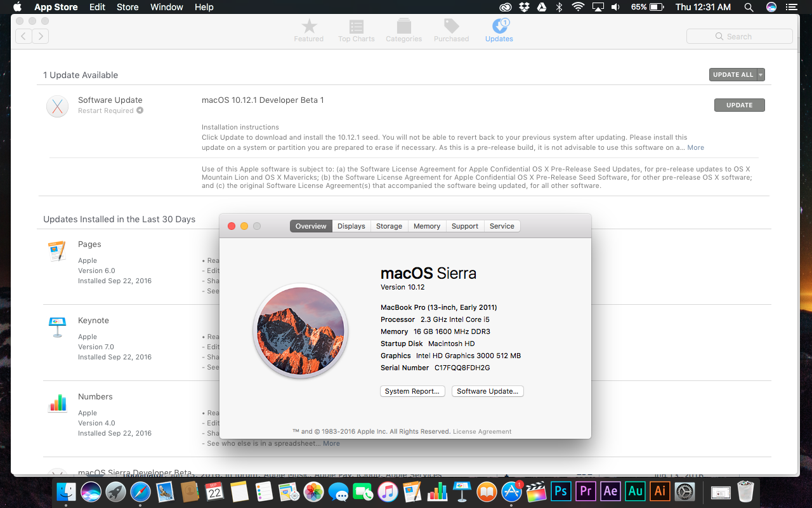812x508 pixels.
Task: Expand the dropdown arrow beside UPDATE ALL
Action: coord(761,75)
